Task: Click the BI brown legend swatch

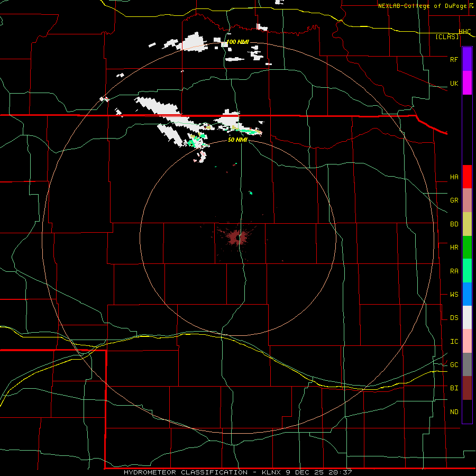Action: click(467, 388)
